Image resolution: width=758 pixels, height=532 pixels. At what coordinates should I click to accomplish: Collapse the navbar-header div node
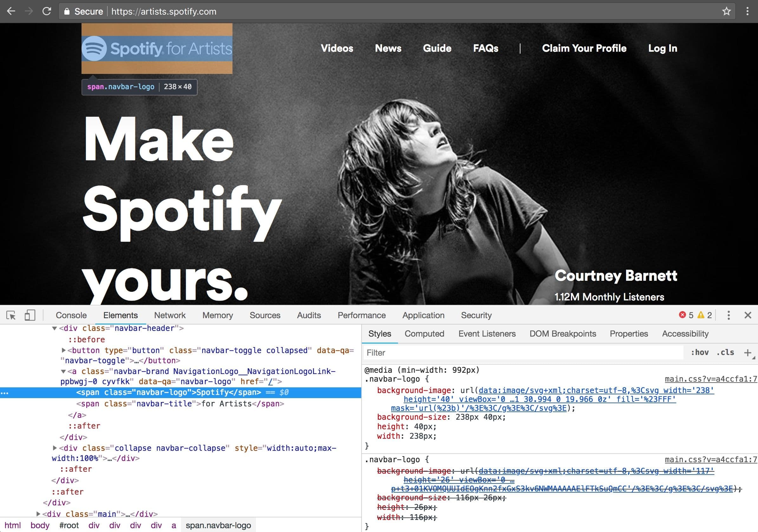point(54,328)
